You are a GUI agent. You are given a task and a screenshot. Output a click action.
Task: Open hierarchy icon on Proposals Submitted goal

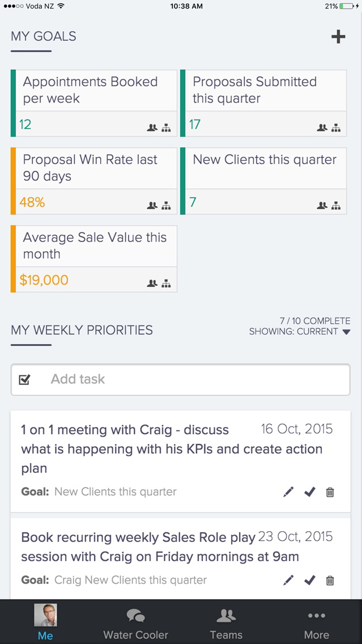coord(336,128)
